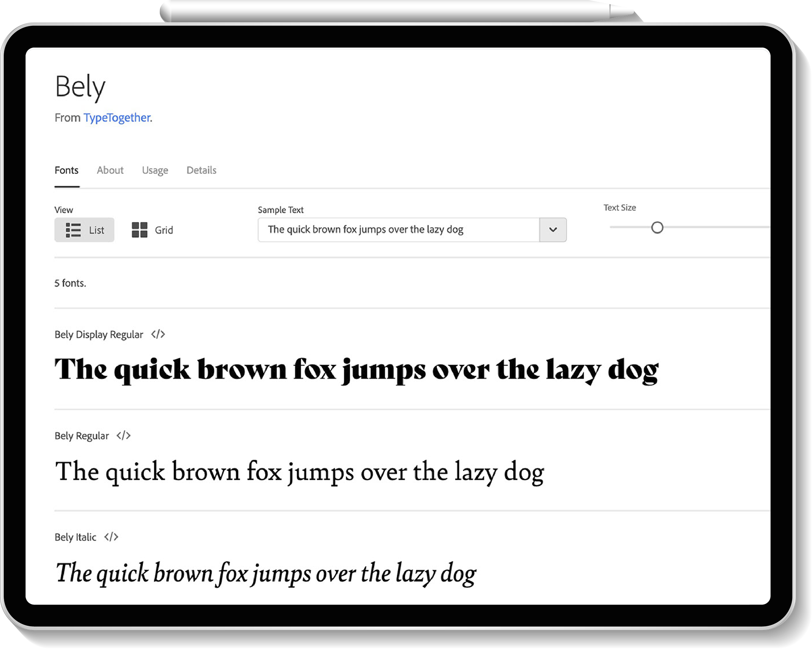Viewport: 812px width, 649px height.
Task: Click the Bely Regular font name
Action: click(82, 436)
